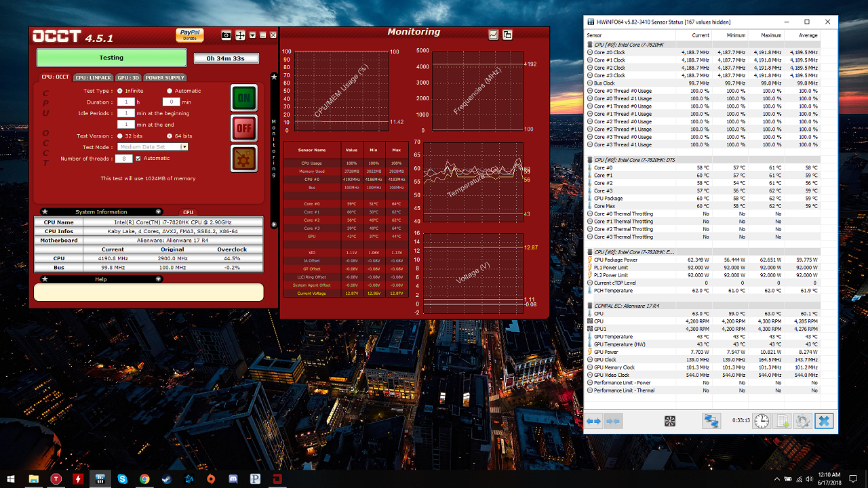Switch to the POWER SUPPLY tab
The height and width of the screenshot is (488, 868).
coord(165,77)
